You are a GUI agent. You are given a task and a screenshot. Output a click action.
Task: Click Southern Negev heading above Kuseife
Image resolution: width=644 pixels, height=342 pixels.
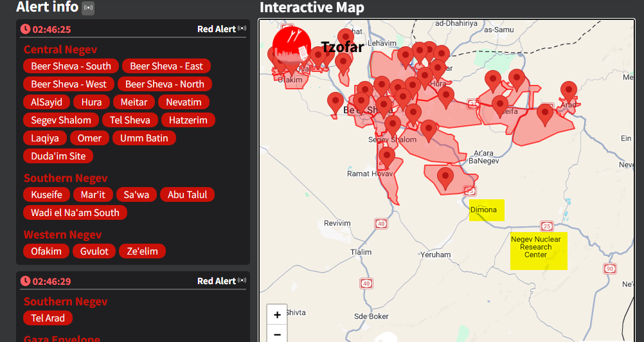(66, 178)
